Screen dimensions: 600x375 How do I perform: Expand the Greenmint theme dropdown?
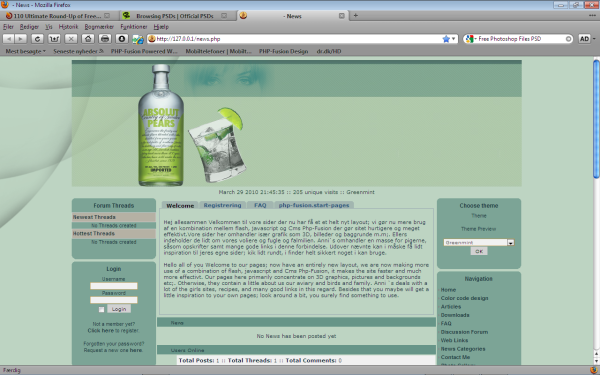(510, 243)
